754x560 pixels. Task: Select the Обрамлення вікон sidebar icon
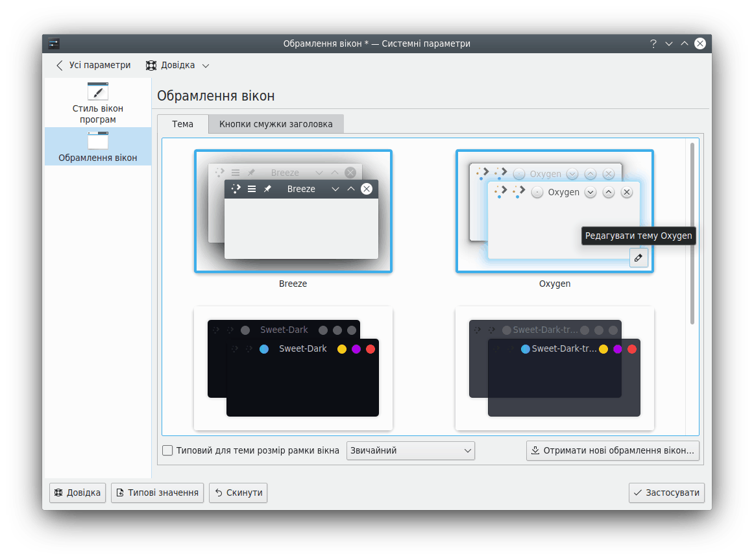click(x=98, y=141)
